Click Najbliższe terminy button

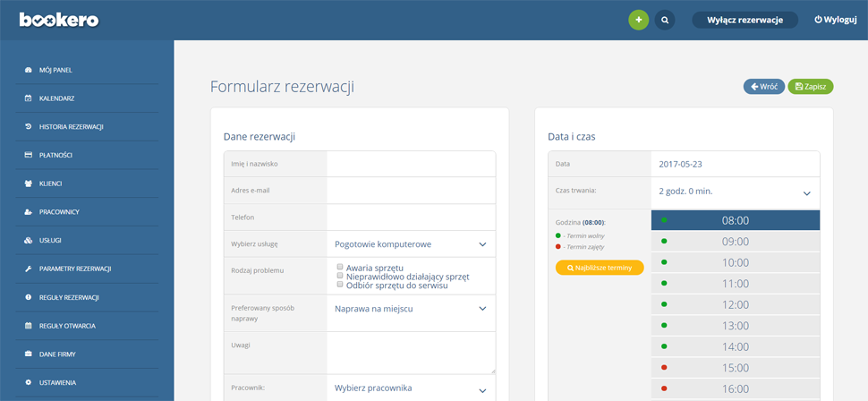point(600,268)
